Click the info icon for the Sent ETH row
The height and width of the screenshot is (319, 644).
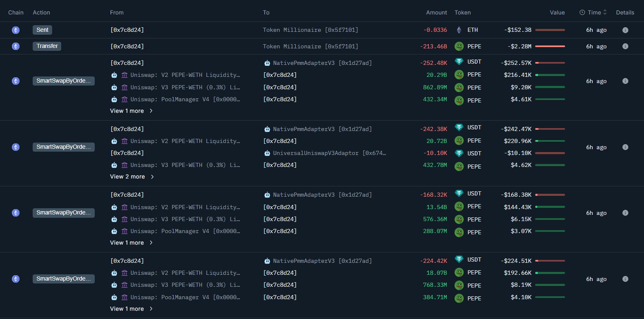pyautogui.click(x=625, y=30)
